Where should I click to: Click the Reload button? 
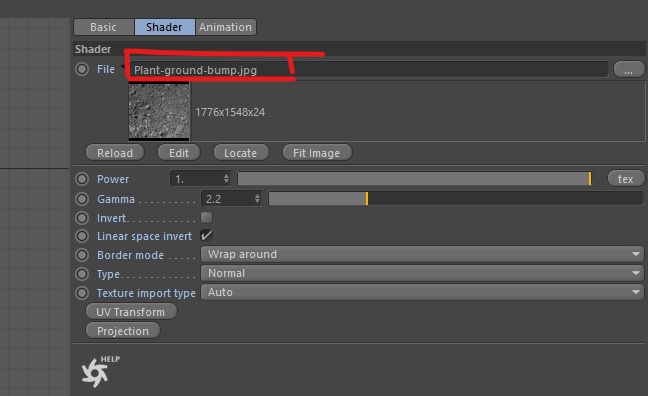pos(115,153)
